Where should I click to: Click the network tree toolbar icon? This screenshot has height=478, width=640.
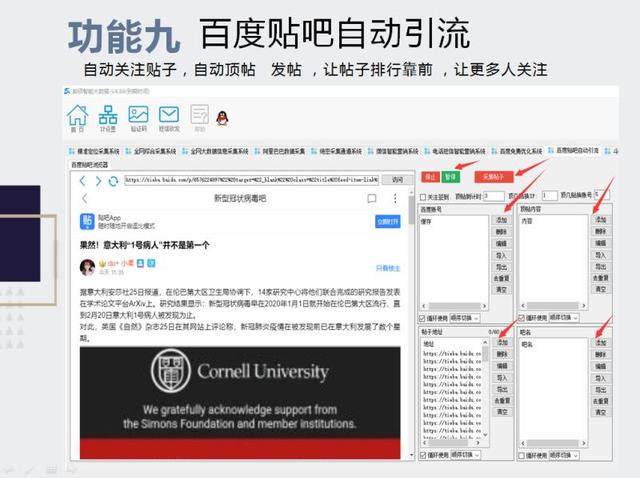pyautogui.click(x=108, y=118)
